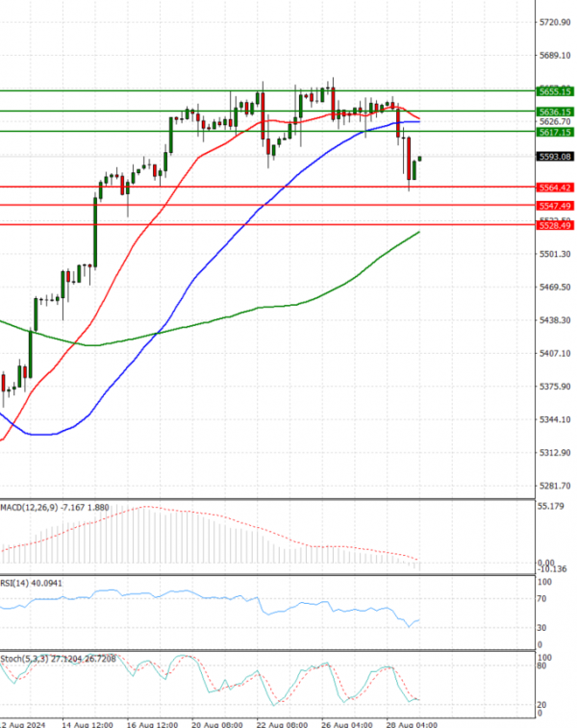Click the 22 Aug 08:00 time label
The height and width of the screenshot is (728, 577).
click(282, 725)
